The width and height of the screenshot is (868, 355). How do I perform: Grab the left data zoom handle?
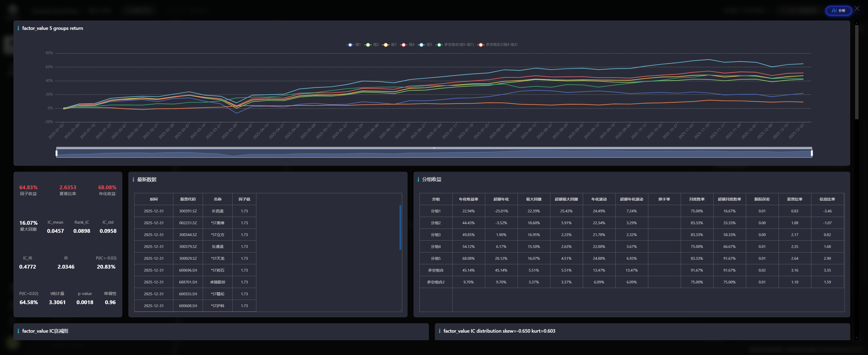[x=56, y=153]
